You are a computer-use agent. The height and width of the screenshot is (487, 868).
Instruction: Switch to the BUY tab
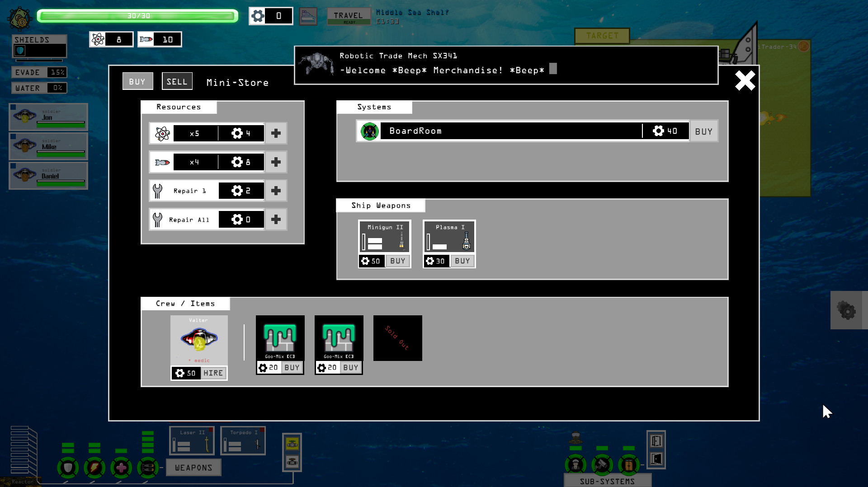137,81
